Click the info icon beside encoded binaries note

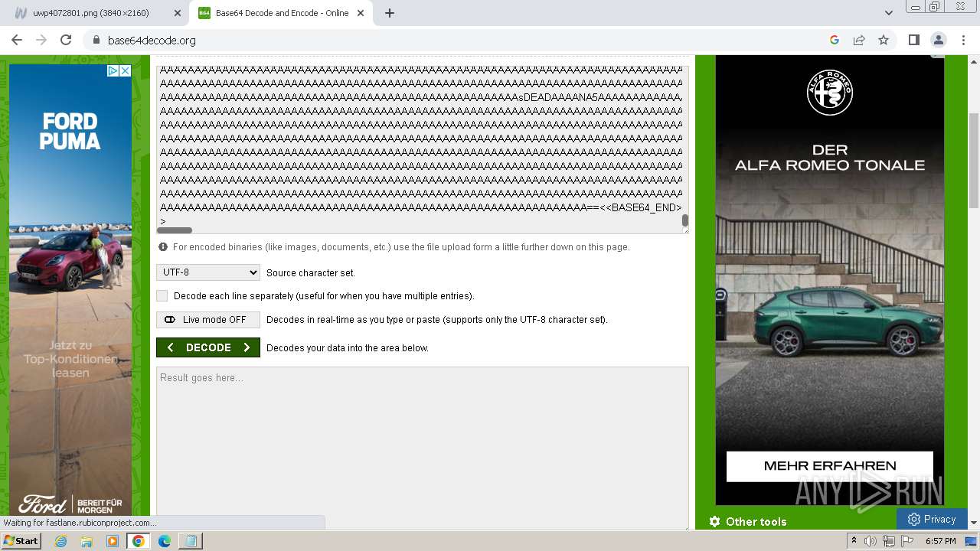[x=163, y=247]
